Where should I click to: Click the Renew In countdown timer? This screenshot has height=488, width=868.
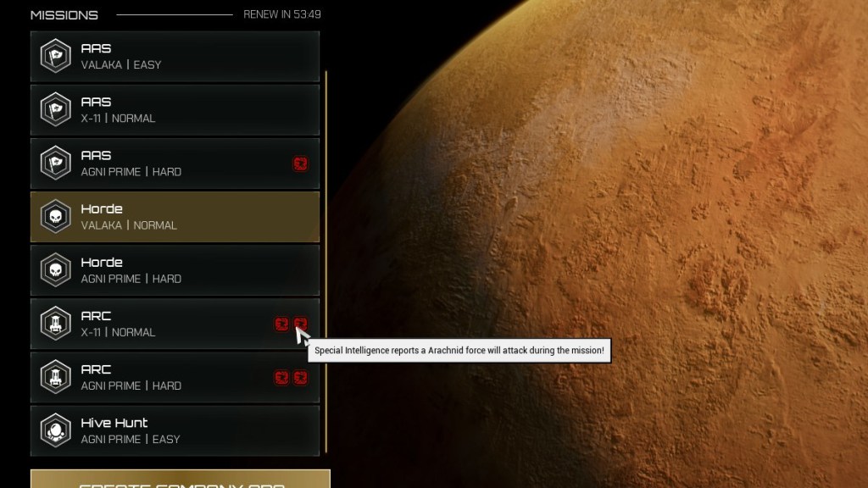(281, 14)
